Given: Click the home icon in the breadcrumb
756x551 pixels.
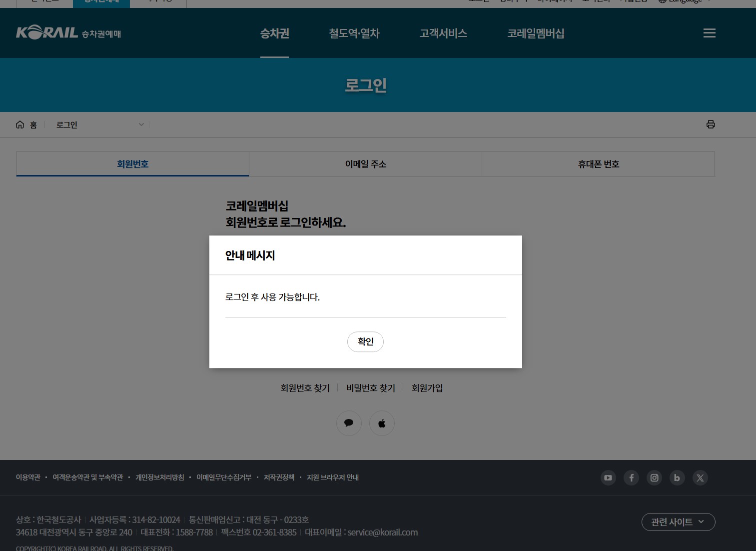Looking at the screenshot, I should point(20,124).
